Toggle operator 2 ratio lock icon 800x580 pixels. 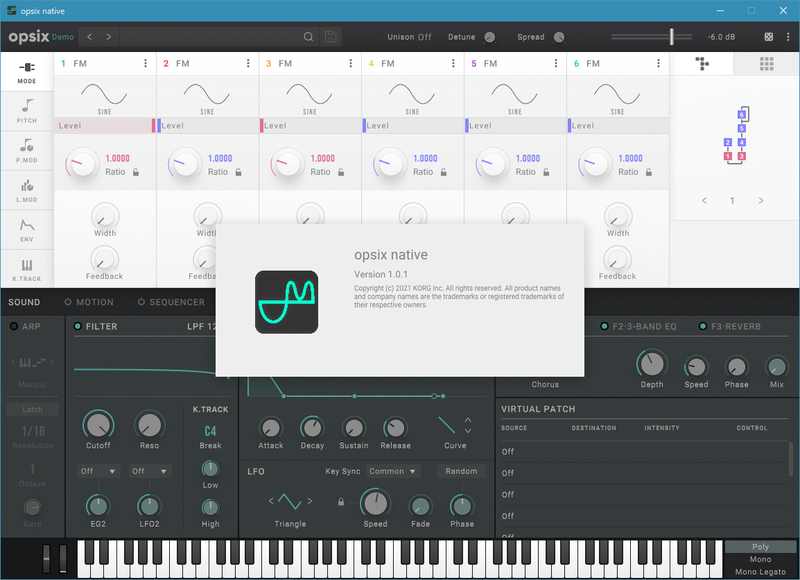coord(238,172)
